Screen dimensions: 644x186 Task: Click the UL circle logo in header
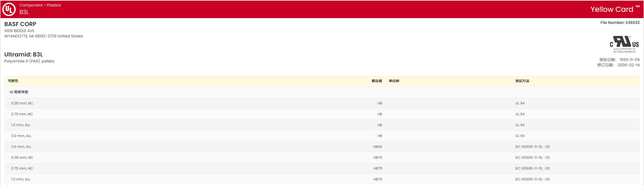9,9
